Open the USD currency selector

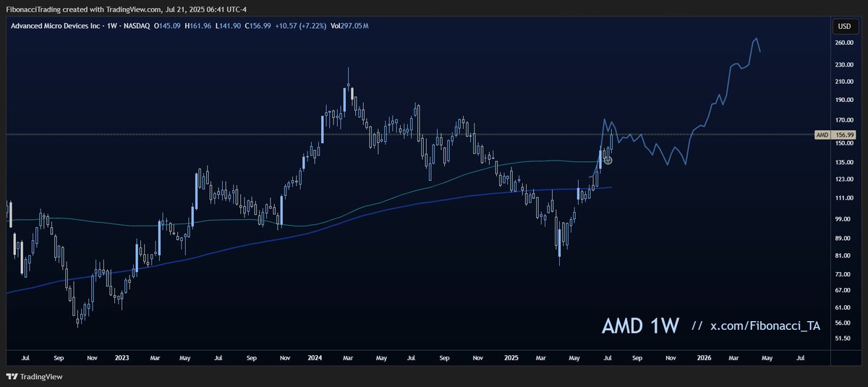coord(843,26)
